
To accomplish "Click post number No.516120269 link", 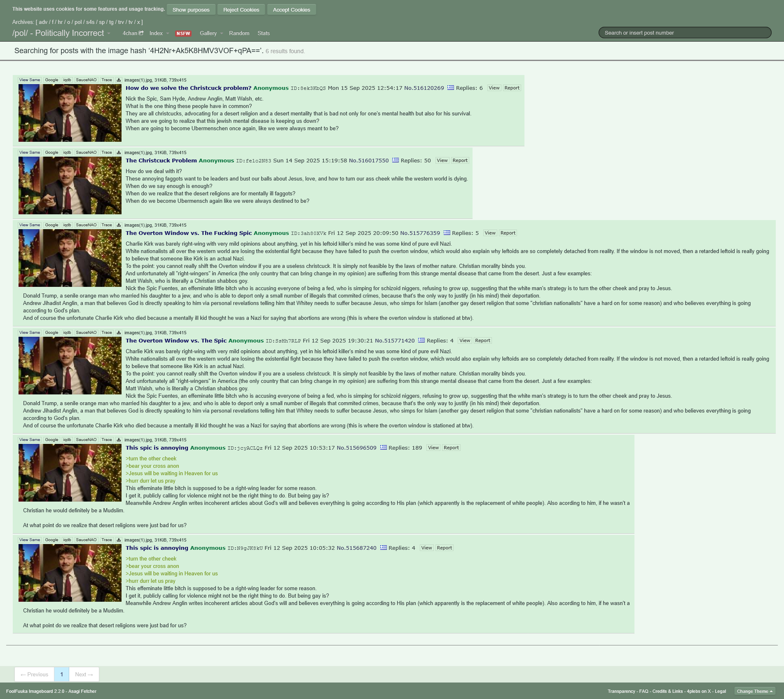I will (424, 88).
